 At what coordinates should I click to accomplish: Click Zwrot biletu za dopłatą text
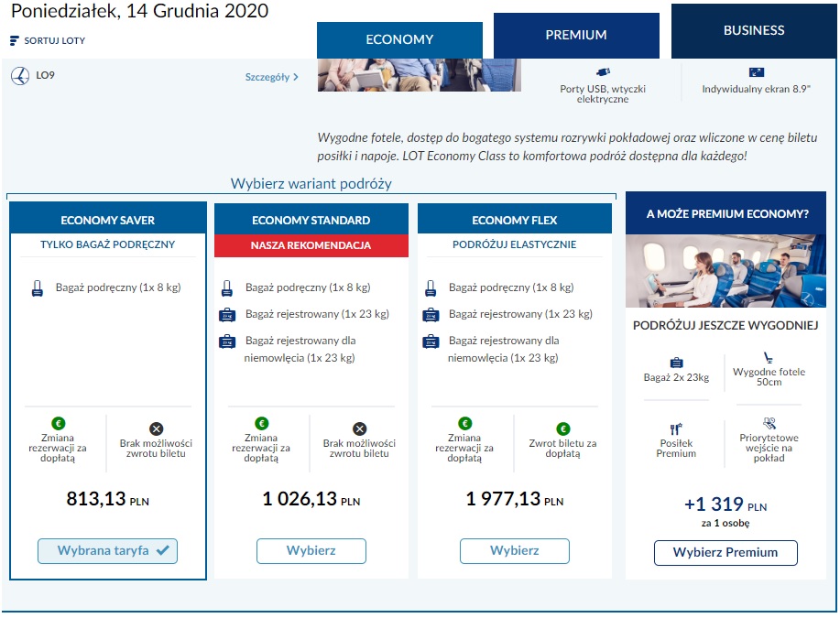click(563, 449)
